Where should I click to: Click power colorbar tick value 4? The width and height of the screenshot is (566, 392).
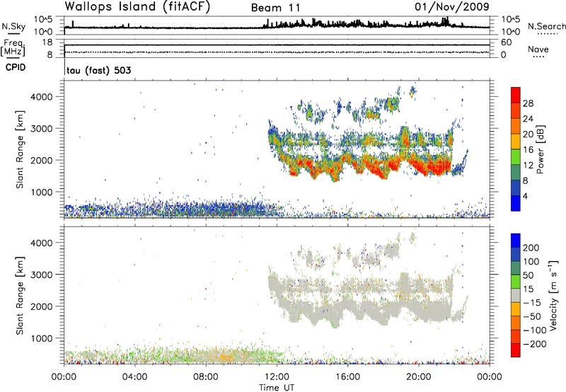click(525, 196)
